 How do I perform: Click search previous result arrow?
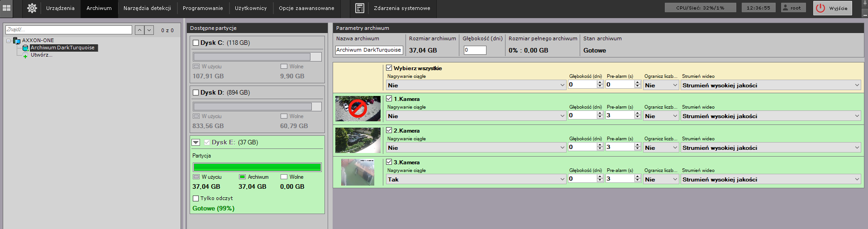coord(139,30)
